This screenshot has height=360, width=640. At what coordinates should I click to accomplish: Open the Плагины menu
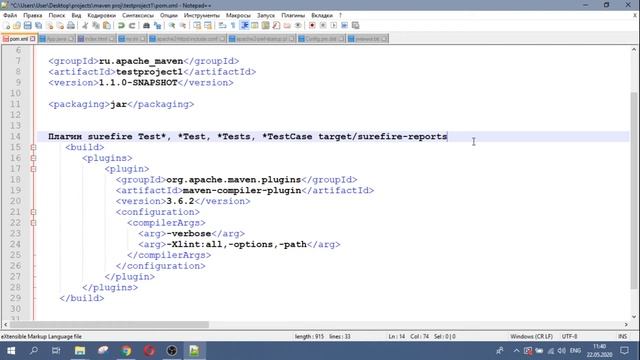coord(293,15)
